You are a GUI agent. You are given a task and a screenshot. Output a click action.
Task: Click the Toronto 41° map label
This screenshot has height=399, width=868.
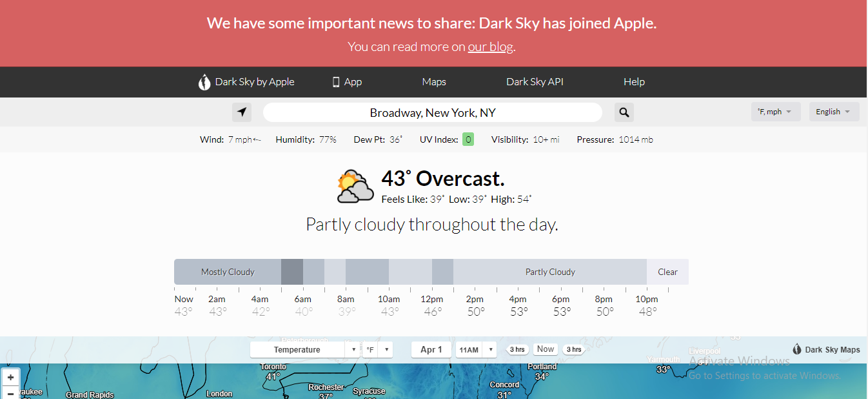coord(273,371)
